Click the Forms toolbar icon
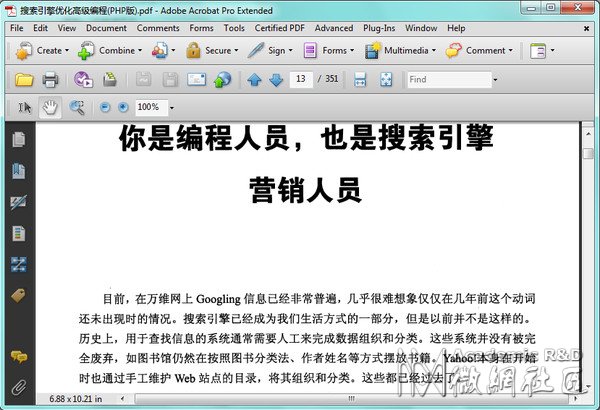Viewport: 600px width, 410px height. tap(310, 51)
